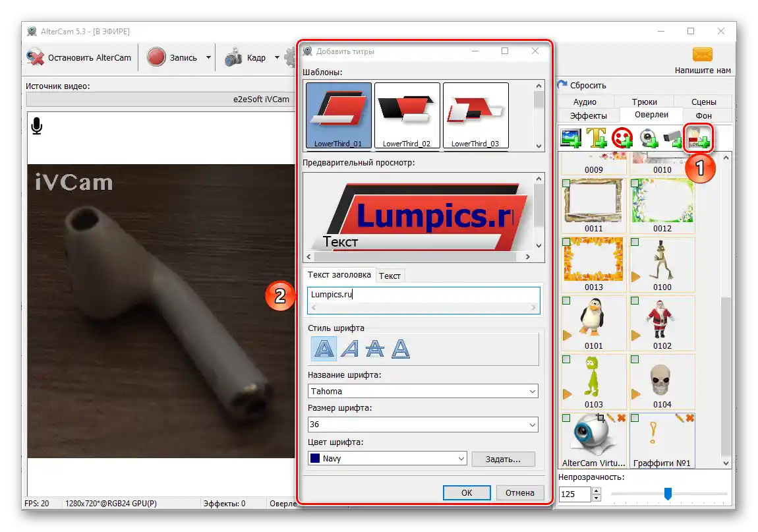The height and width of the screenshot is (532, 758).
Task: Confirm titles with the OK button
Action: point(467,493)
